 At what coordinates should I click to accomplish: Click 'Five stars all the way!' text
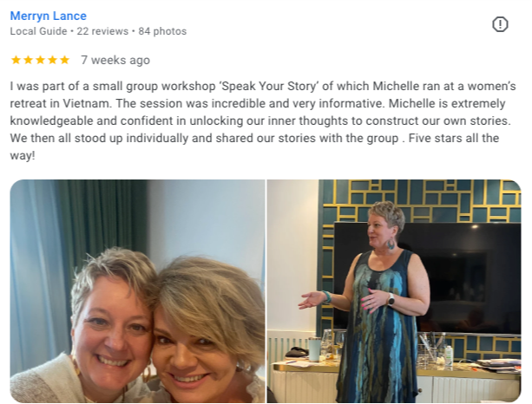254,147
